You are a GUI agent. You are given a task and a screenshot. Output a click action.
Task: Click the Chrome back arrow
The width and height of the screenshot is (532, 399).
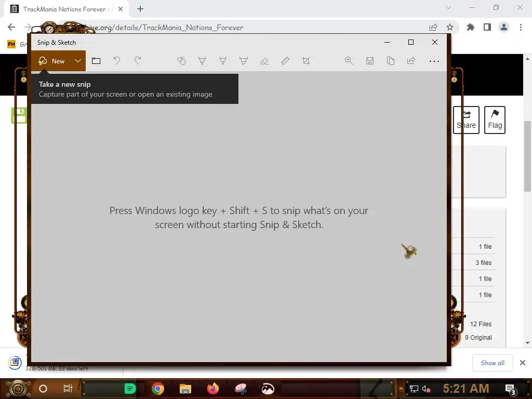11,27
